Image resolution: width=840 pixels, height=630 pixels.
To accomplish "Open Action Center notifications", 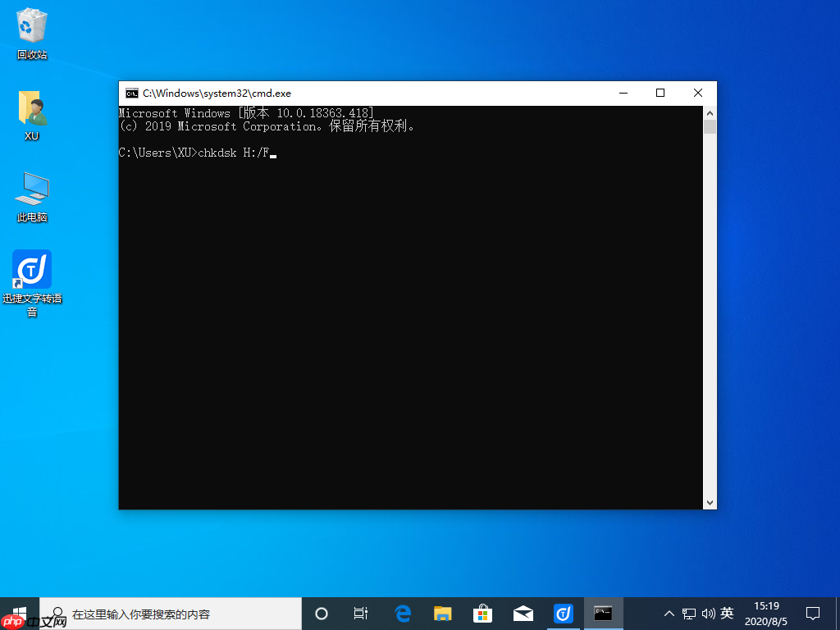I will tap(812, 613).
